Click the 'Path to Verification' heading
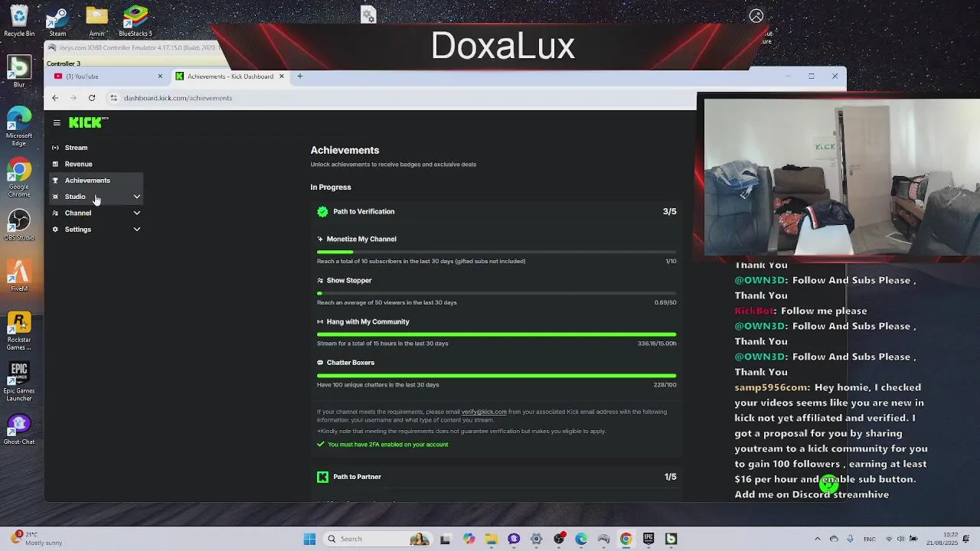980x551 pixels. (364, 211)
